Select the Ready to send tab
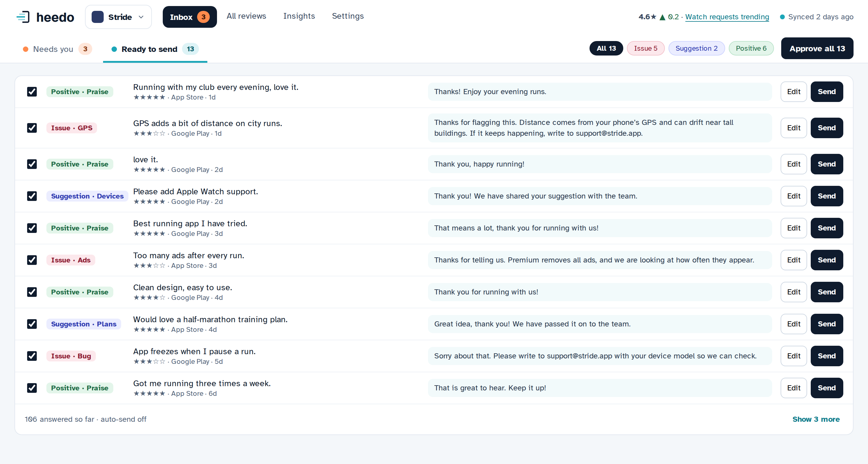The image size is (868, 464). pos(155,49)
